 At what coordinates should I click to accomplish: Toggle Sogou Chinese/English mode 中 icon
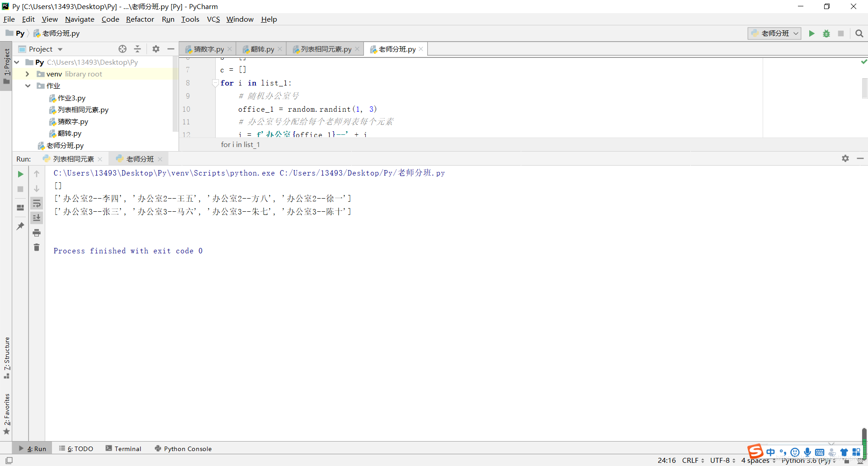pyautogui.click(x=771, y=452)
